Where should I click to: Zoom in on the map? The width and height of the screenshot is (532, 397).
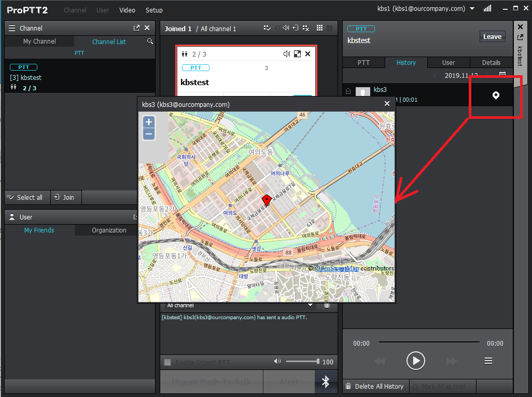click(149, 122)
